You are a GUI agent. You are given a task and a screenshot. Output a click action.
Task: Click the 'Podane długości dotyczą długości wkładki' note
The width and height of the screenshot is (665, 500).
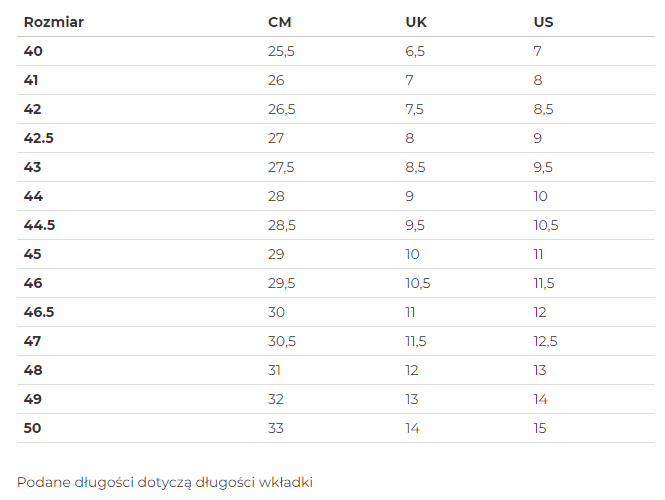click(x=165, y=483)
